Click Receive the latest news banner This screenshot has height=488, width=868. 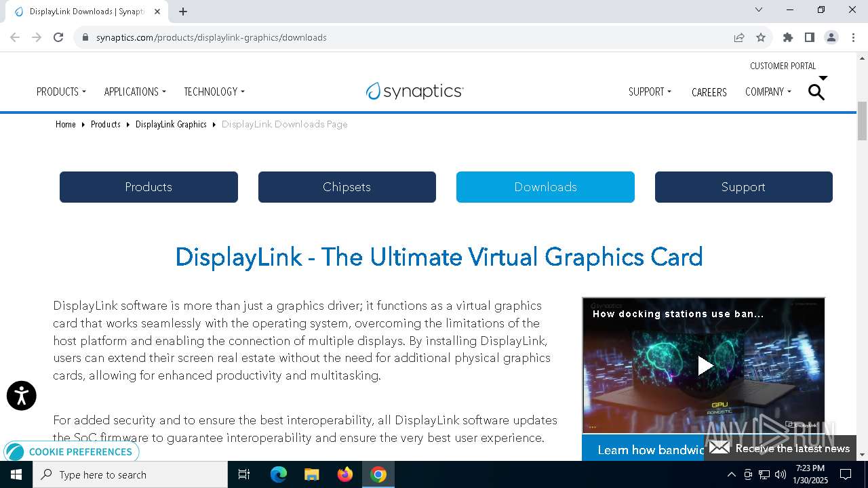pos(780,448)
